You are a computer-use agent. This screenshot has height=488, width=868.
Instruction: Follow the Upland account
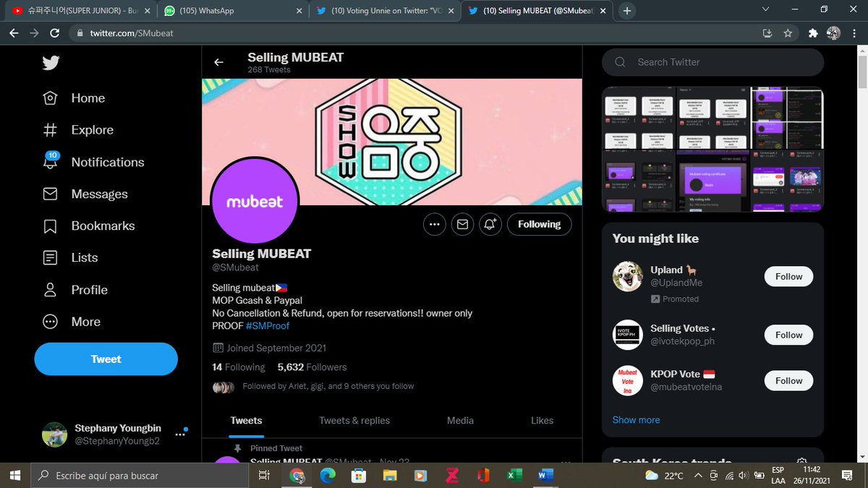coord(788,276)
